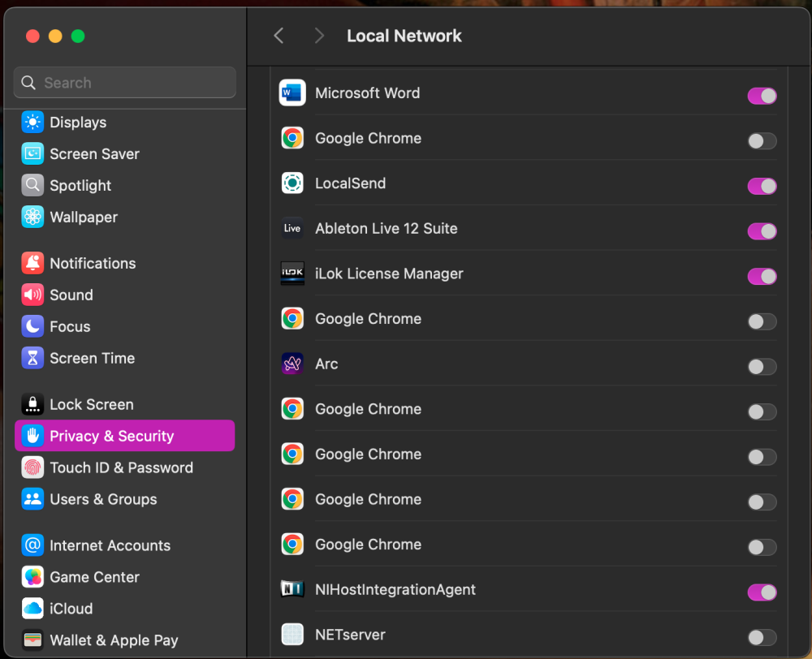This screenshot has height=659, width=812.
Task: Click the Wallet & Apple Pay card icon
Action: [x=32, y=640]
